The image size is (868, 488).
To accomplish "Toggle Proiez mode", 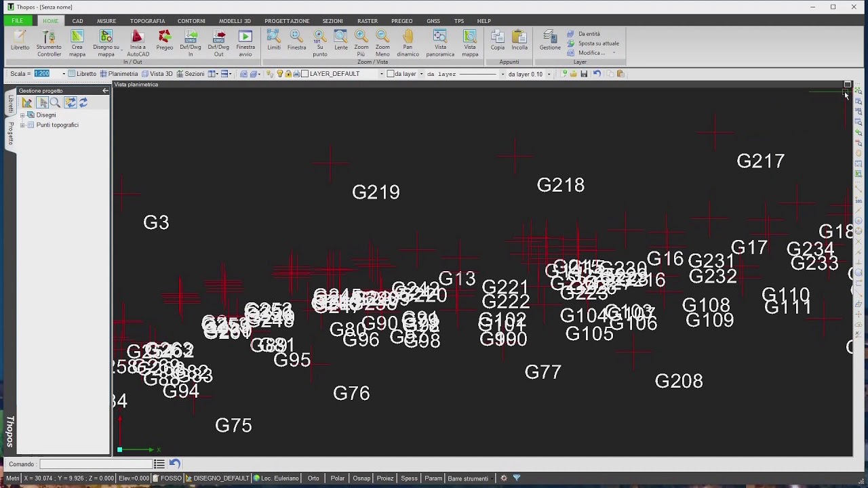I will [385, 478].
